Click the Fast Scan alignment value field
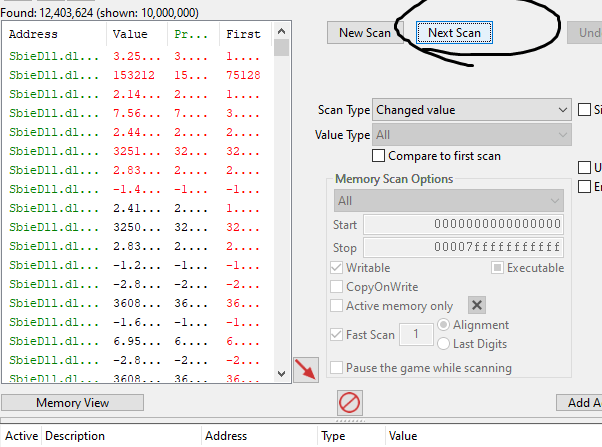The width and height of the screenshot is (602, 447). pyautogui.click(x=416, y=334)
